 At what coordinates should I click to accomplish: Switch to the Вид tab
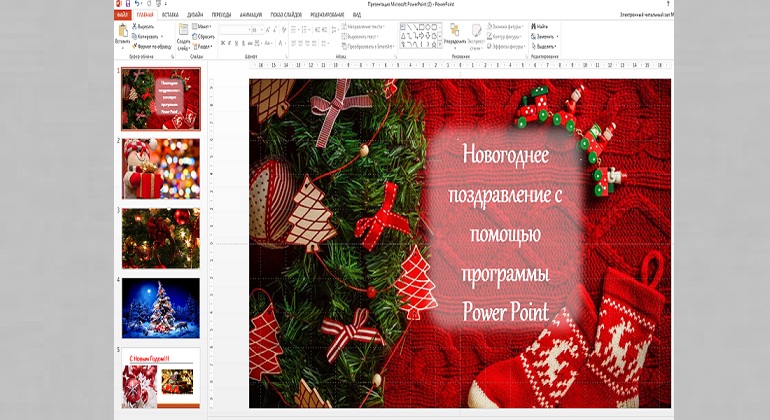tap(357, 15)
